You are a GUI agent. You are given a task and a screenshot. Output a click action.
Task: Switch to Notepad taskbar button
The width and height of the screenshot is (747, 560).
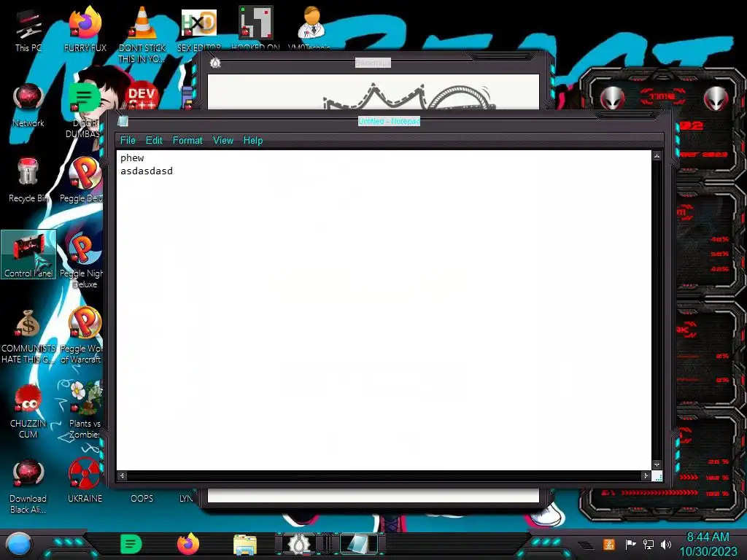point(358,544)
